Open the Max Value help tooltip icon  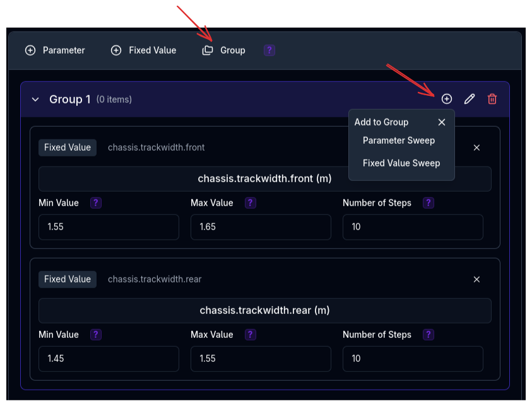point(250,202)
